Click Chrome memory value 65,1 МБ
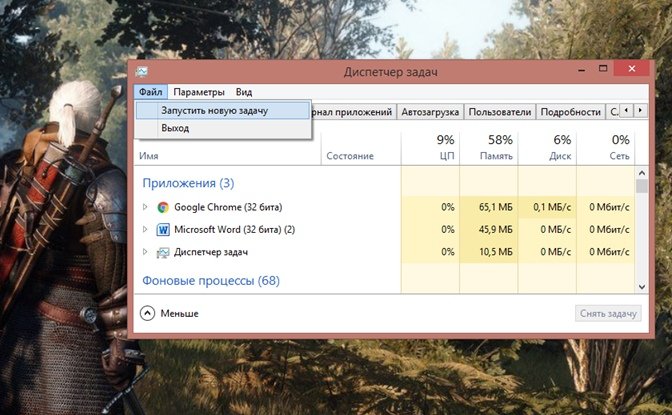Image resolution: width=672 pixels, height=415 pixels. pos(496,208)
